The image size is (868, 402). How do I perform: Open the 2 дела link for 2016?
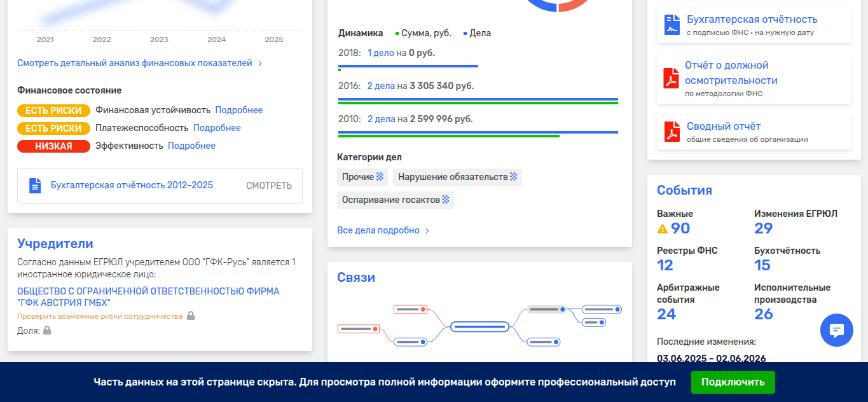pos(381,86)
